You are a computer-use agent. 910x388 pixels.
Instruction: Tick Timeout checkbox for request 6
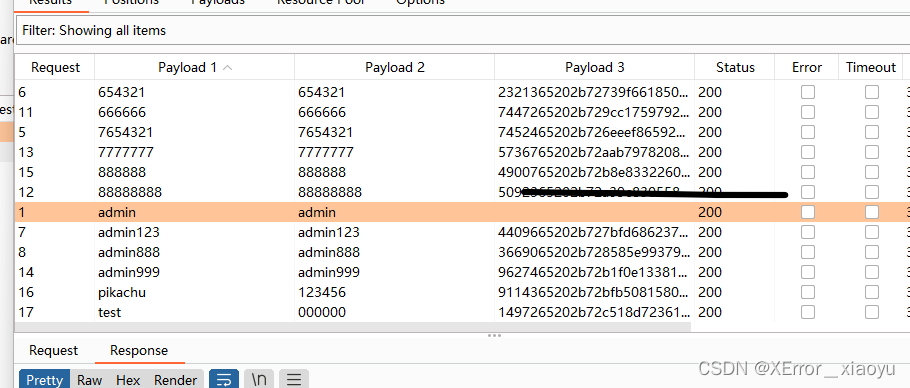tap(872, 92)
